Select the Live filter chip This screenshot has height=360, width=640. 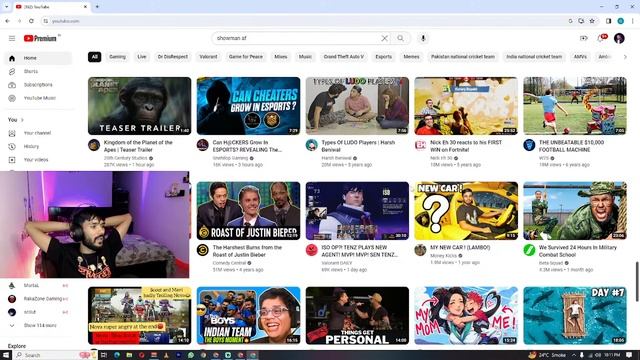coord(142,57)
